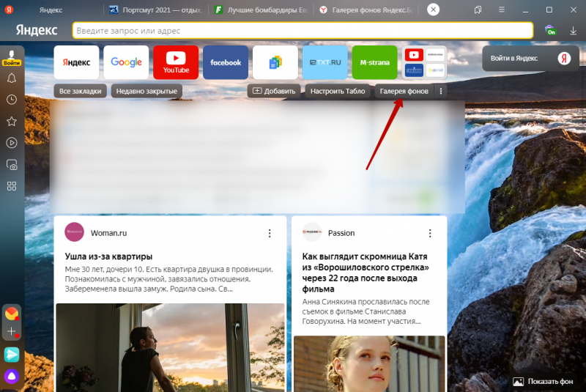Screen dimensions: 586x392
Task: Open the three-dot menu next to Галерея фонов
Action: coord(441,91)
